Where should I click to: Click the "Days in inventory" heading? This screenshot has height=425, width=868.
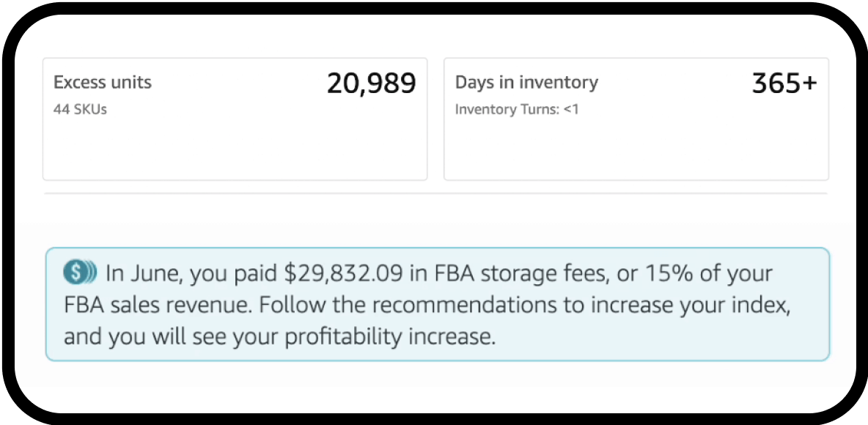pos(526,82)
